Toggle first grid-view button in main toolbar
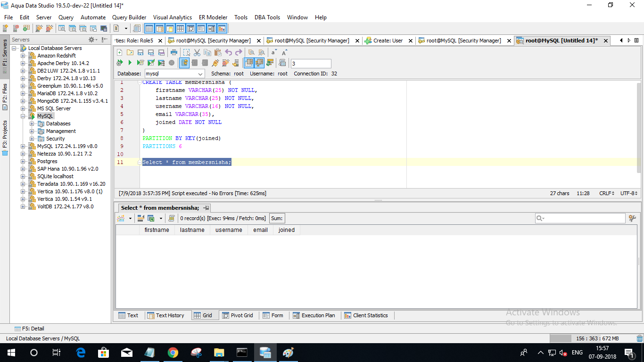 (149, 28)
